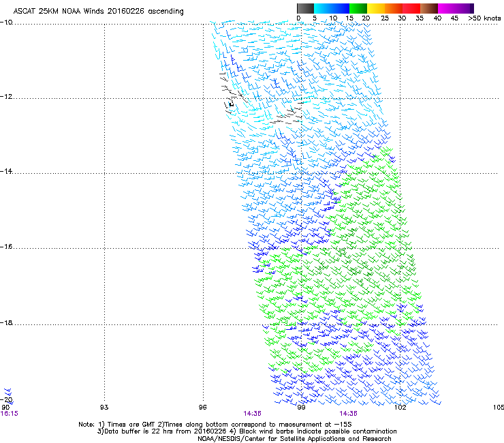Click the purple '16:15' time label
The height and width of the screenshot is (443, 504).
(x=10, y=414)
